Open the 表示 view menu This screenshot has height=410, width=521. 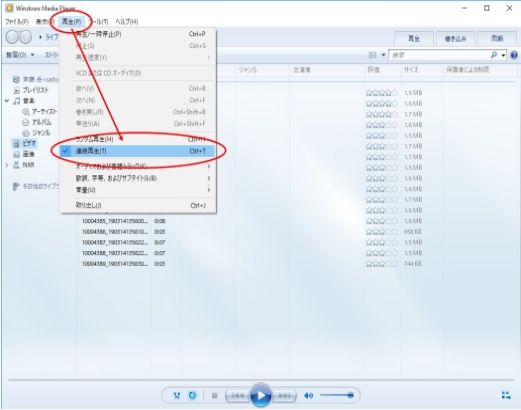44,22
